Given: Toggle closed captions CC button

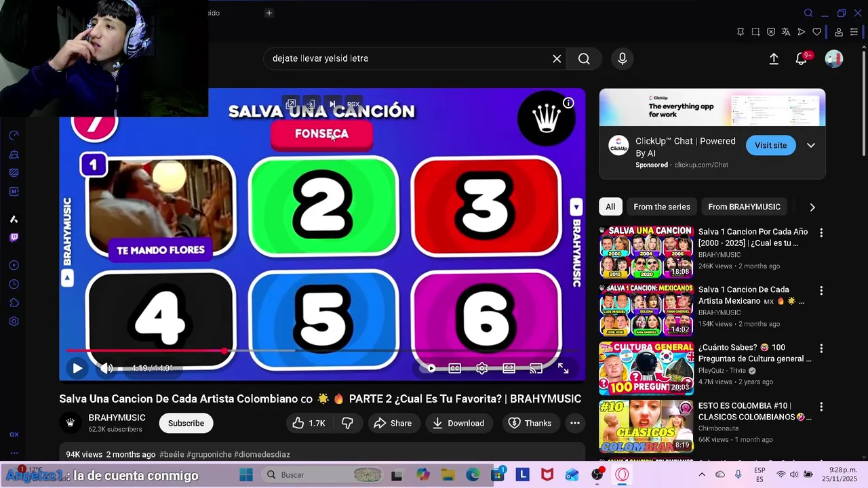Looking at the screenshot, I should pos(455,368).
